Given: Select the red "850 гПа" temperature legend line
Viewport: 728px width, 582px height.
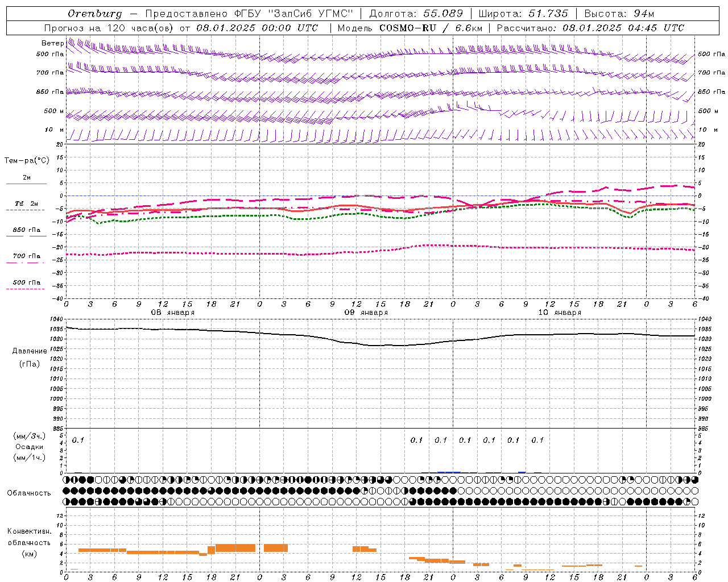Looking at the screenshot, I should click(x=26, y=236).
